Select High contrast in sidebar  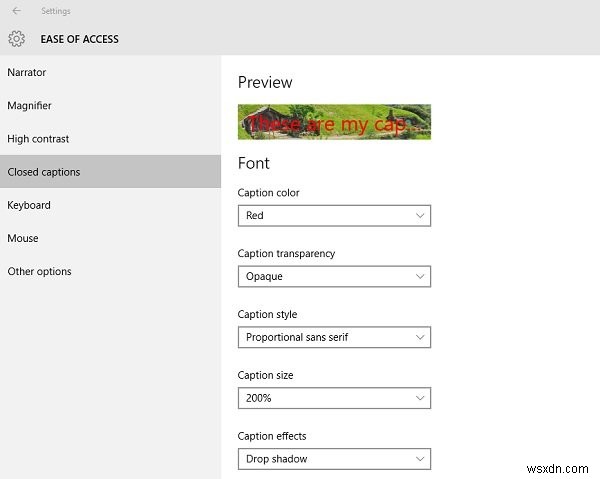coord(38,139)
